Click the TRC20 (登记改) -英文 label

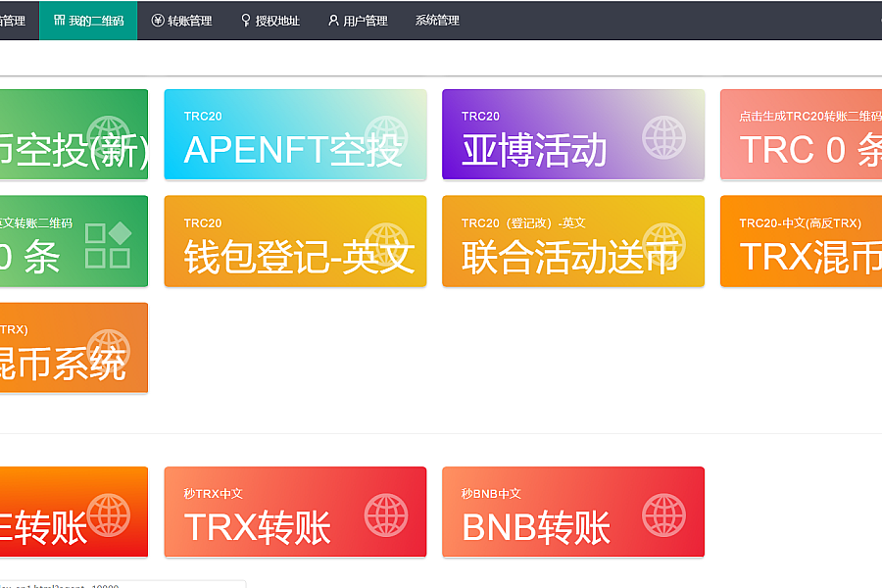pyautogui.click(x=523, y=222)
